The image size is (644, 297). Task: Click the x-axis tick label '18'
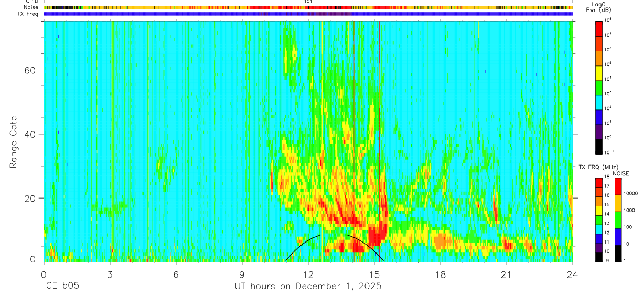[x=441, y=274]
